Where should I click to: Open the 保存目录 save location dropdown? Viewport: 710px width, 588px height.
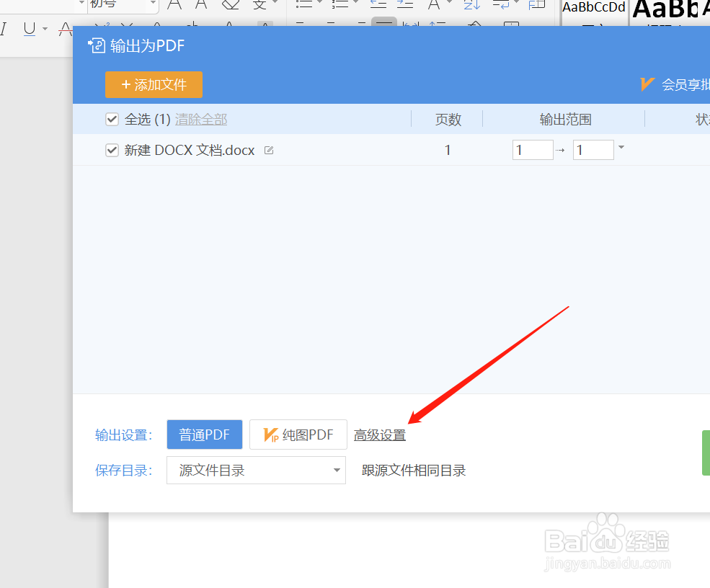coord(256,470)
